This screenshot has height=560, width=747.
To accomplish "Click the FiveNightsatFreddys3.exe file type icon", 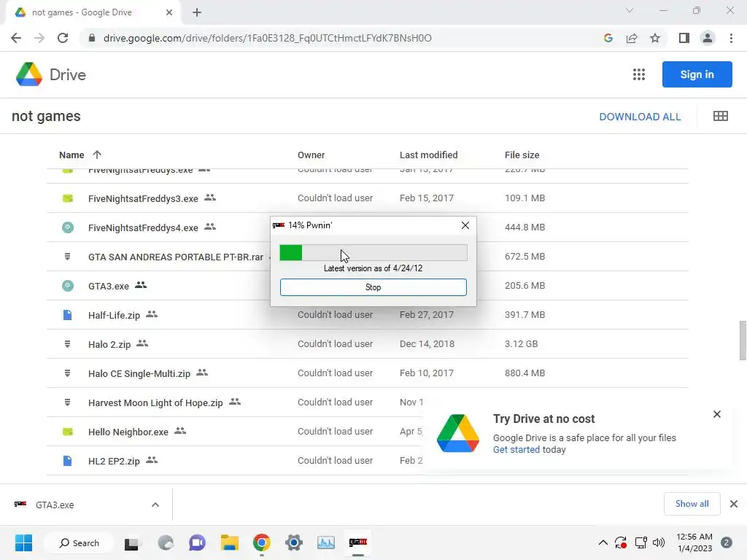I will 68,198.
